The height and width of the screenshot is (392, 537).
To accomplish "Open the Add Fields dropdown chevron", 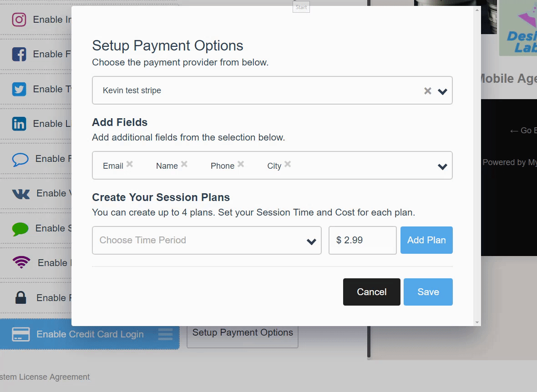I will click(x=442, y=166).
